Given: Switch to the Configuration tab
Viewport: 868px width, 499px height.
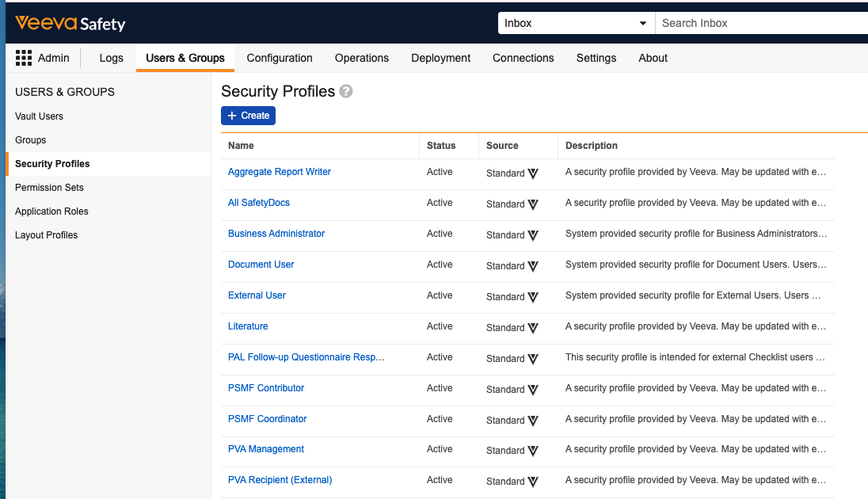Looking at the screenshot, I should pyautogui.click(x=280, y=58).
